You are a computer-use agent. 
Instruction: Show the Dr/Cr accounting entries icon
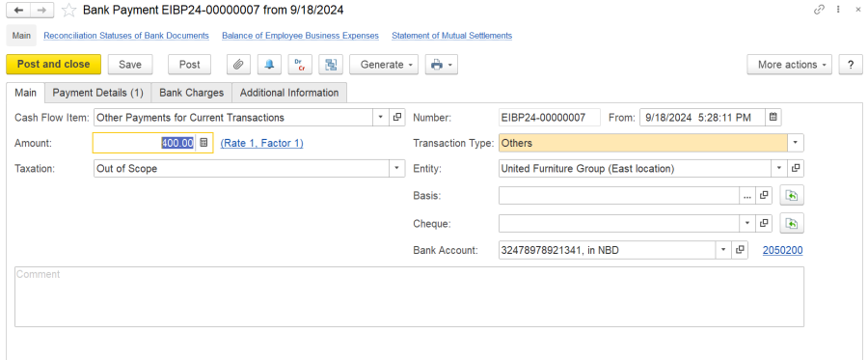pos(300,65)
